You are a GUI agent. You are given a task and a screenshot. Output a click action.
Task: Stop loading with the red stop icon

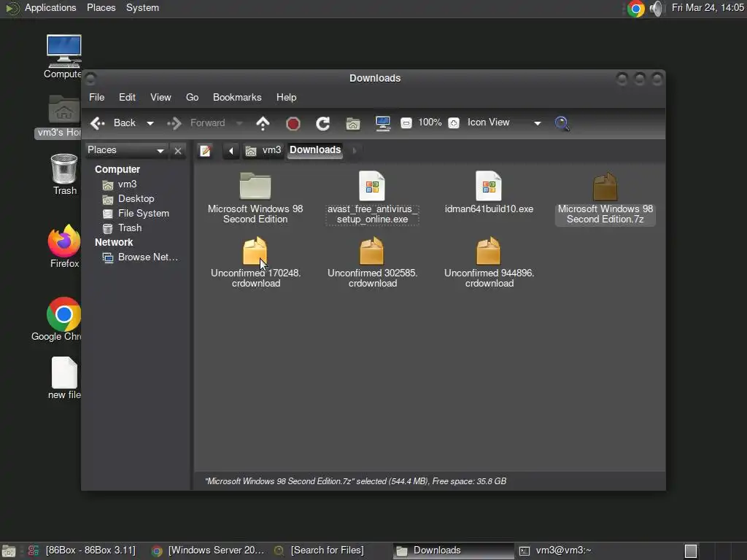point(293,124)
